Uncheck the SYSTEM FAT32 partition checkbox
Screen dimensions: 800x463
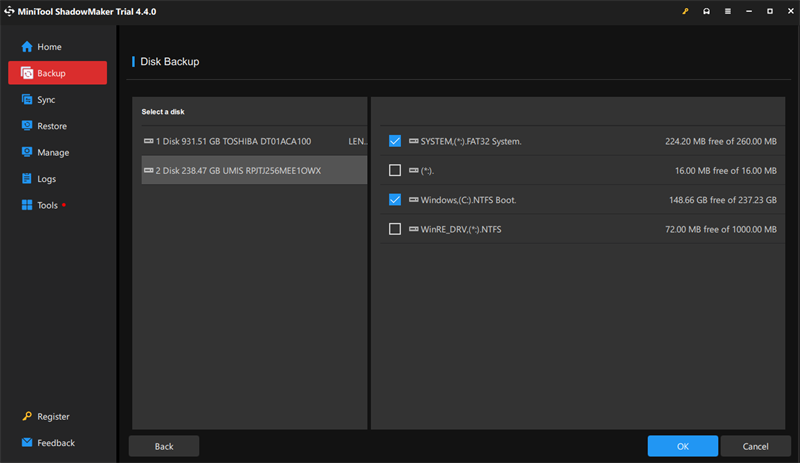point(395,141)
